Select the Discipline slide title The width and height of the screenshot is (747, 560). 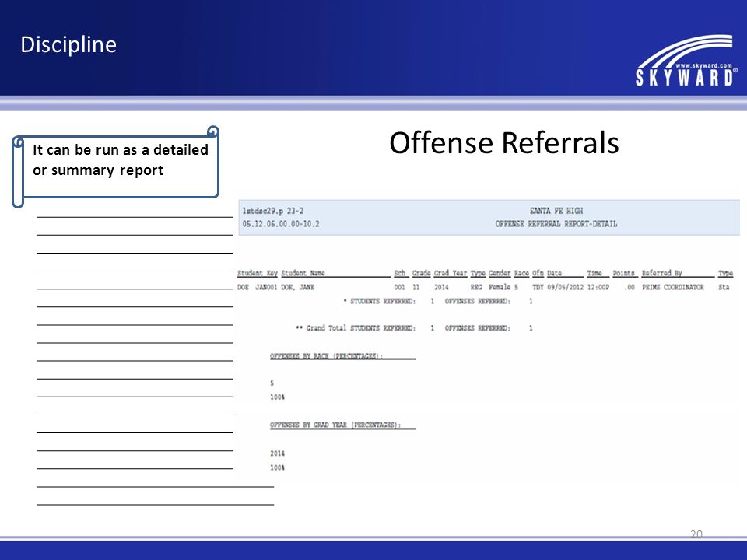[x=68, y=45]
